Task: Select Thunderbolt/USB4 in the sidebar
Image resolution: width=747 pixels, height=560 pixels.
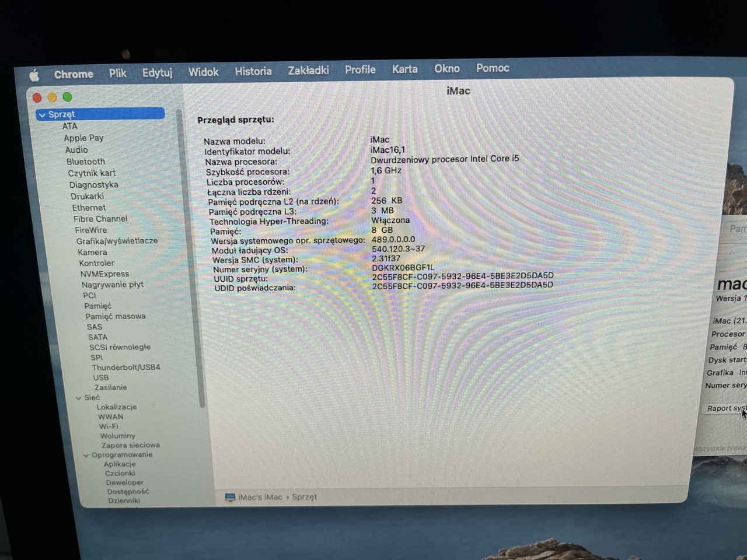Action: pyautogui.click(x=126, y=367)
